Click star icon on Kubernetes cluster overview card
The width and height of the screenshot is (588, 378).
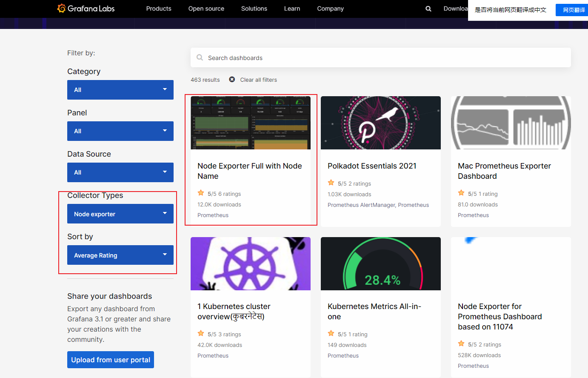(x=201, y=334)
